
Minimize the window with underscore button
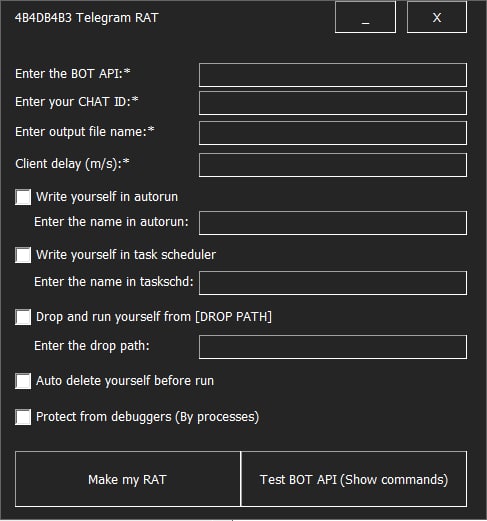point(365,17)
